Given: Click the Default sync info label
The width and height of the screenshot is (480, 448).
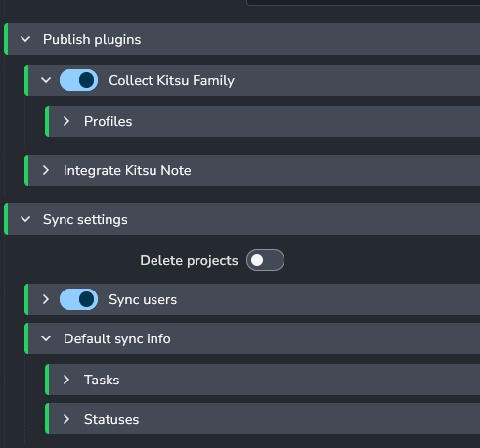Looking at the screenshot, I should coord(117,338).
